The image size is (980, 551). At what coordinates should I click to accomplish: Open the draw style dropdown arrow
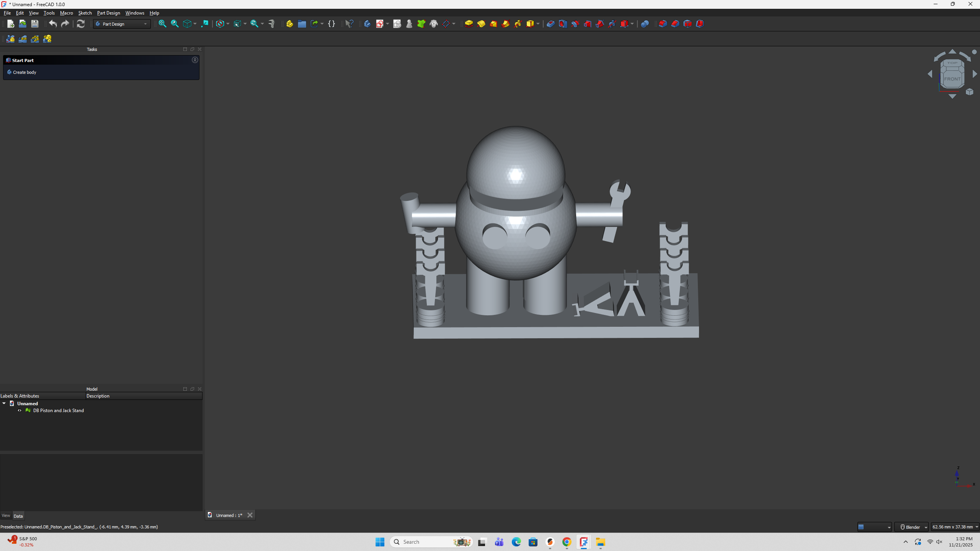point(228,24)
